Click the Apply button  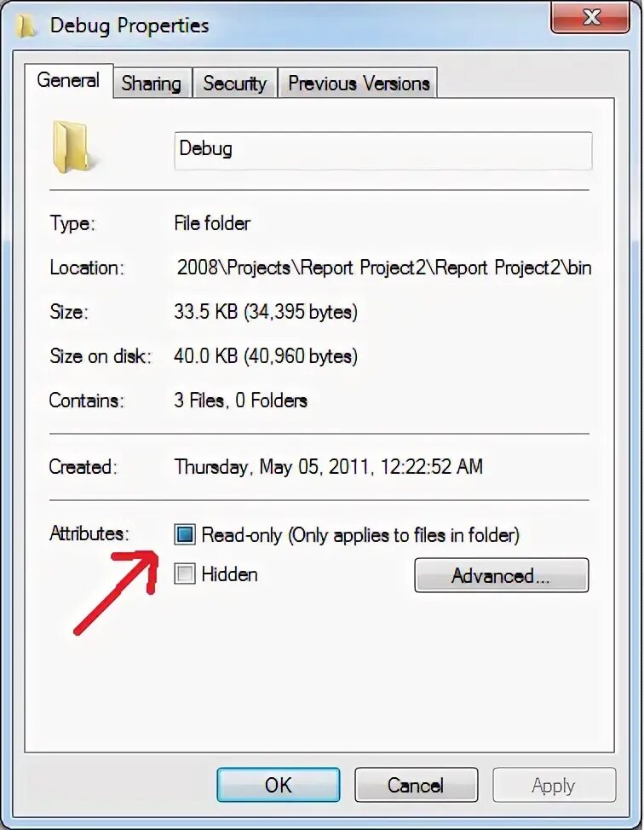(x=554, y=785)
